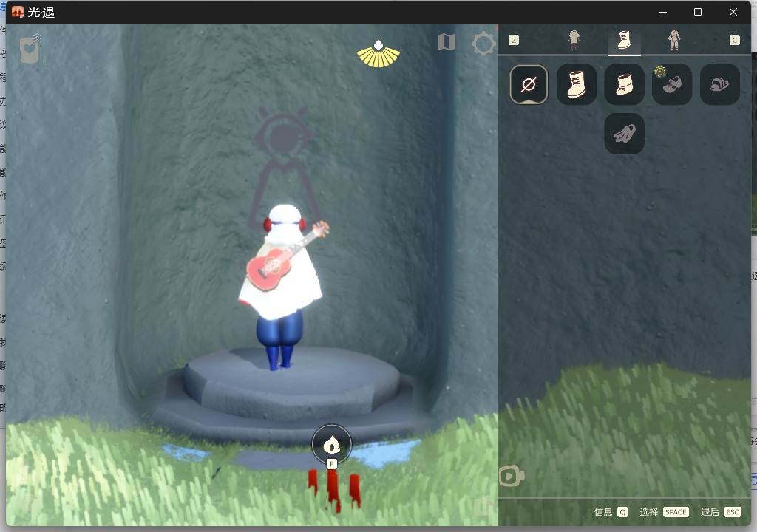Click the 退后 back prompt
Screen dimensions: 757x532
coord(721,512)
